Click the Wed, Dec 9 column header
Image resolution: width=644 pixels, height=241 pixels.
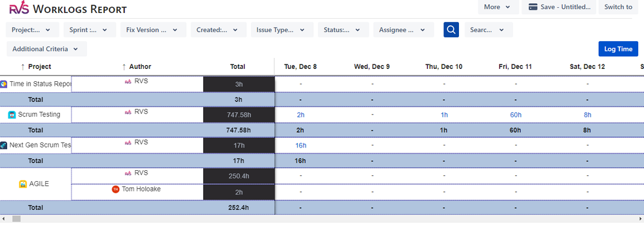tap(372, 66)
